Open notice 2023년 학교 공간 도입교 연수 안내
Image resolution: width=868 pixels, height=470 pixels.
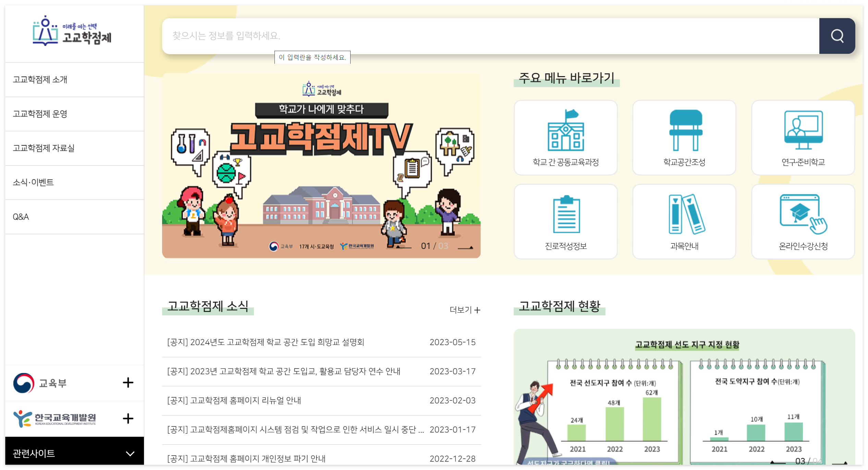284,371
